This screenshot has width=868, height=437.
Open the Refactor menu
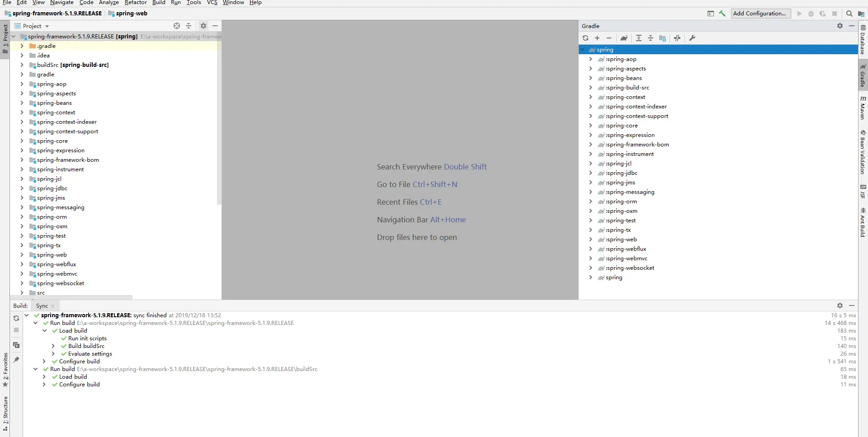pyautogui.click(x=136, y=3)
